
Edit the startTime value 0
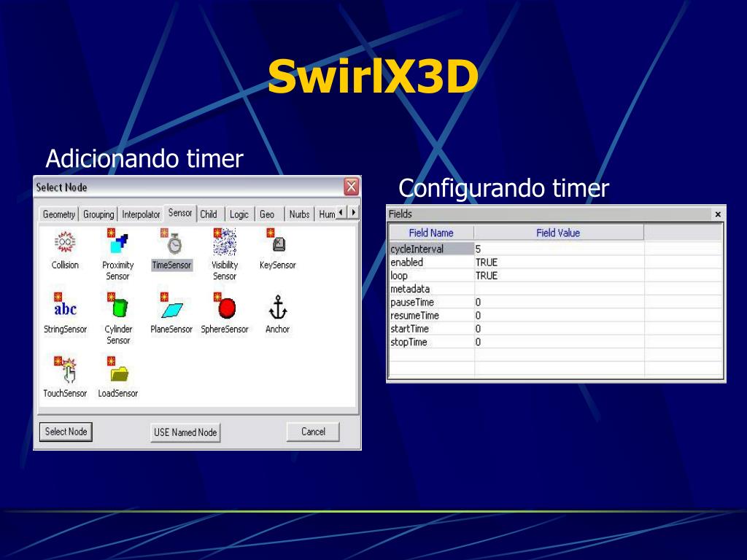pyautogui.click(x=559, y=329)
